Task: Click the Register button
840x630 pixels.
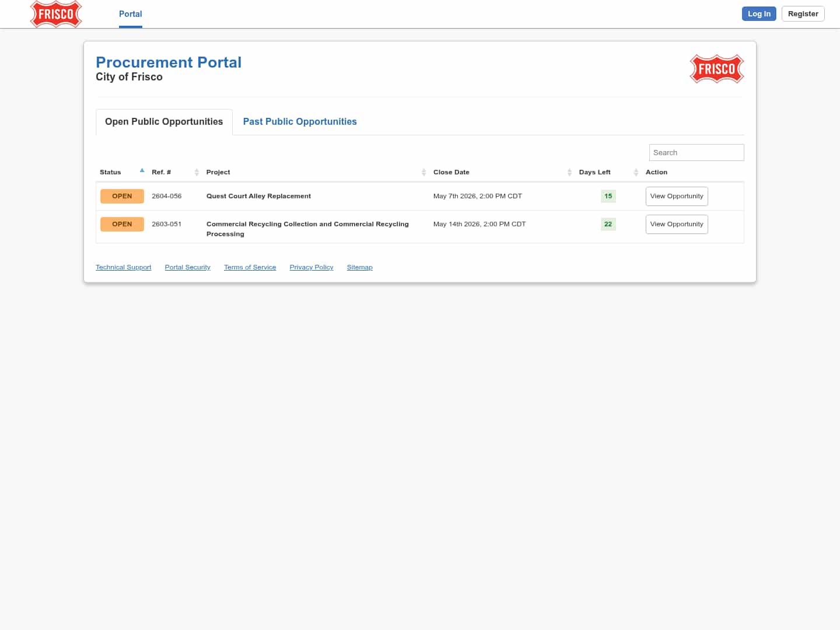Action: (x=803, y=14)
